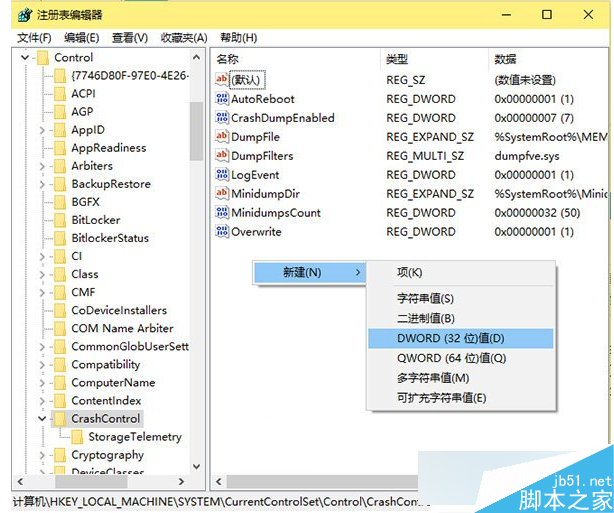
Task: Expand the Class key
Action: point(42,275)
